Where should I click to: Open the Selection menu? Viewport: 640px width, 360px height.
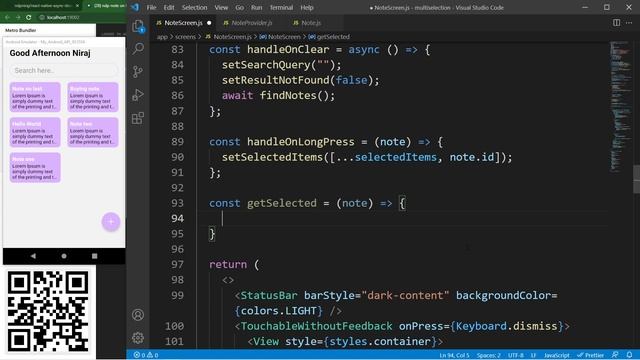(x=194, y=7)
